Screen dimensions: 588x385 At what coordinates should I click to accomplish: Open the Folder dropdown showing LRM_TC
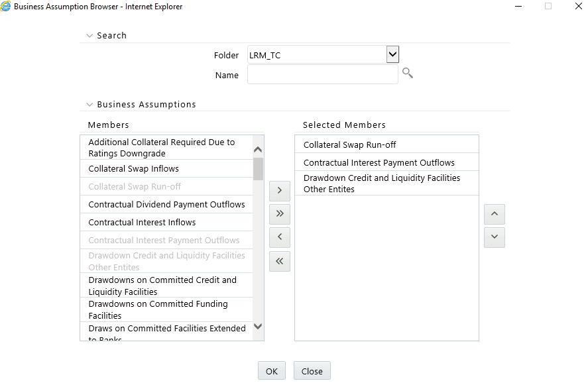click(x=392, y=54)
